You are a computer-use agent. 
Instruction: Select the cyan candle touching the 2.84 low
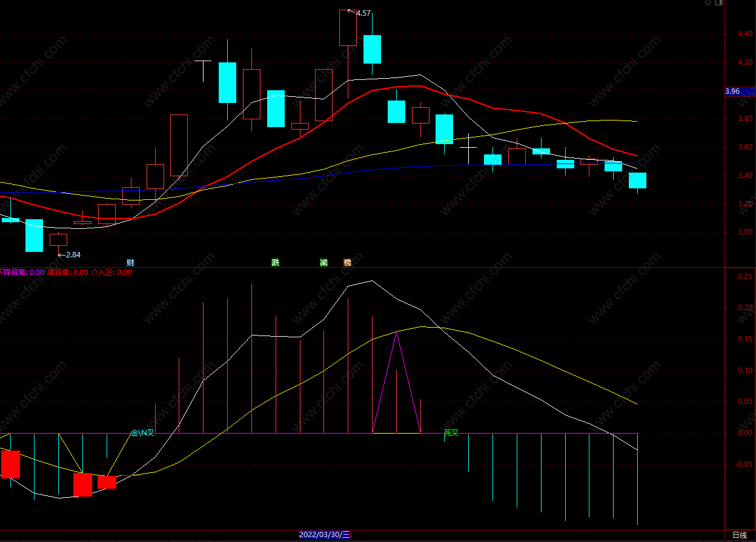(34, 236)
